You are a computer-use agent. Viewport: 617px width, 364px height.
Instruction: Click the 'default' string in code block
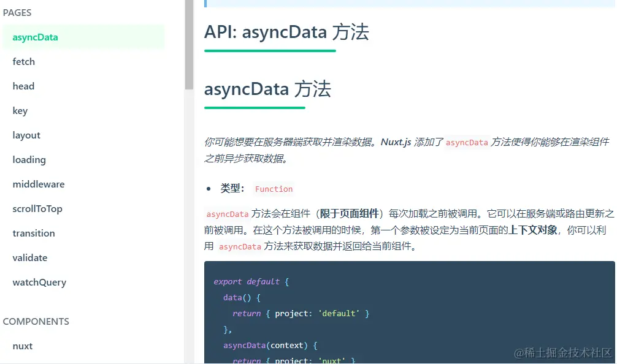[339, 314]
